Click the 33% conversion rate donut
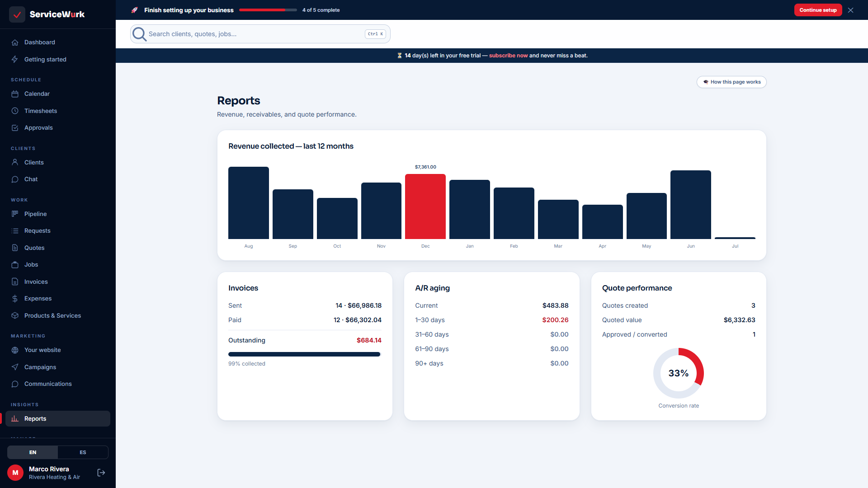 pyautogui.click(x=679, y=373)
